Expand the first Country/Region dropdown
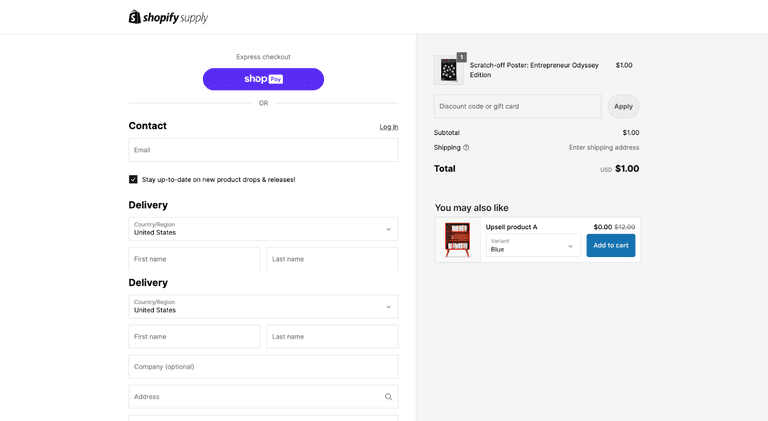Viewport: 768px width, 421px height. (263, 229)
